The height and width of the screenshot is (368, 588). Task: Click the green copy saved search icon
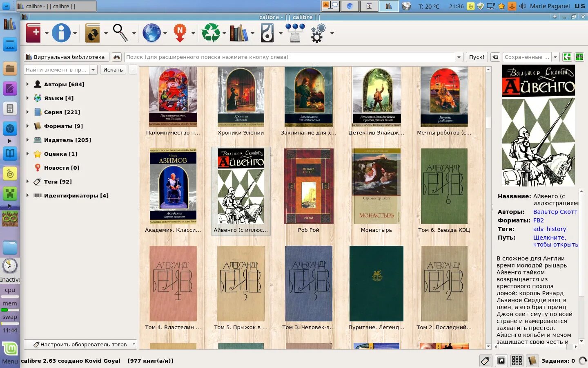(x=567, y=57)
